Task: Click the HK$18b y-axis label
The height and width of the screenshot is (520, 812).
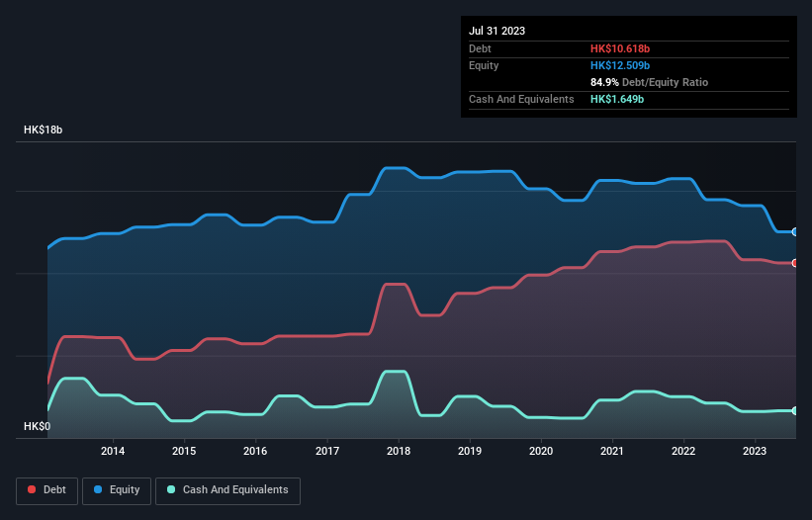Action: 43,130
